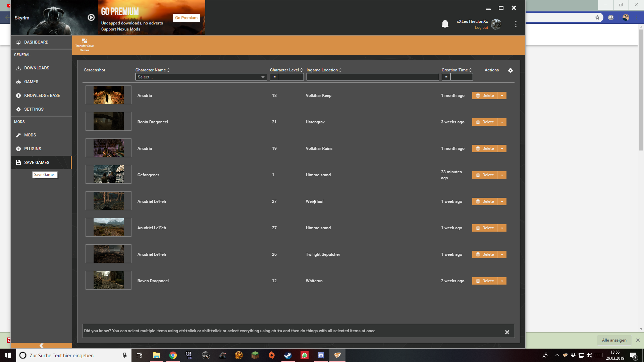Open File Explorer from the taskbar
644x362 pixels.
click(x=157, y=355)
